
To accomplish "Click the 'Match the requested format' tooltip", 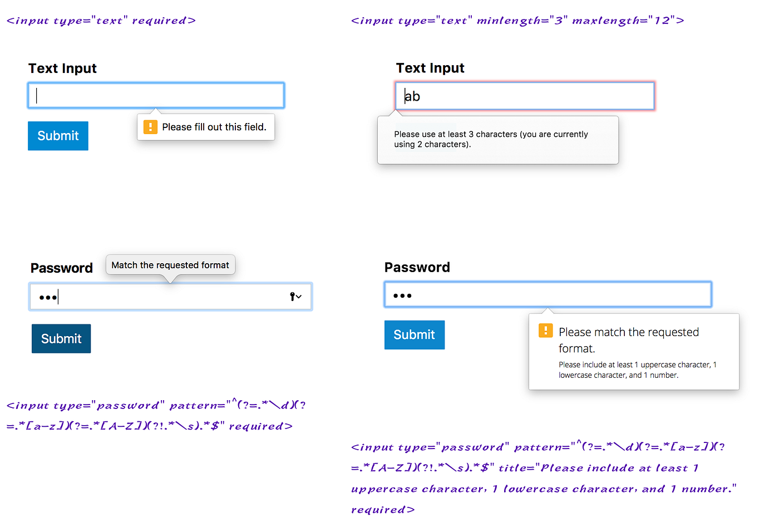I will click(x=170, y=265).
